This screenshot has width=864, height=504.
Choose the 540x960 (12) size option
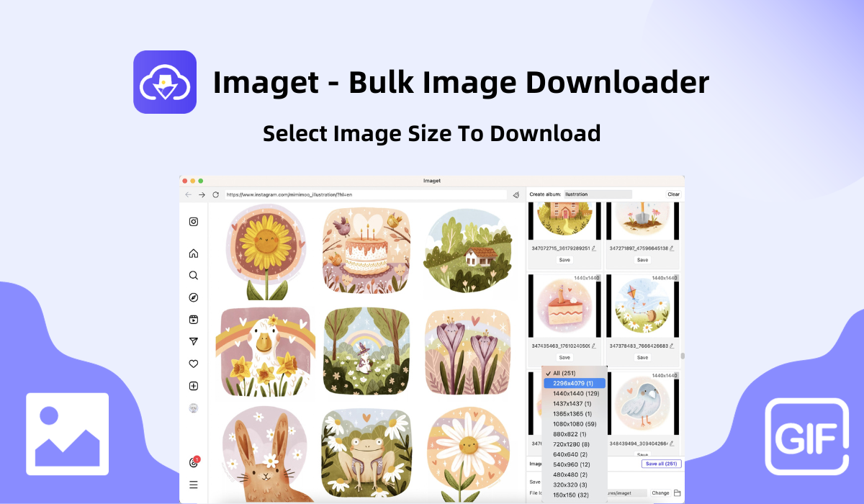click(575, 464)
